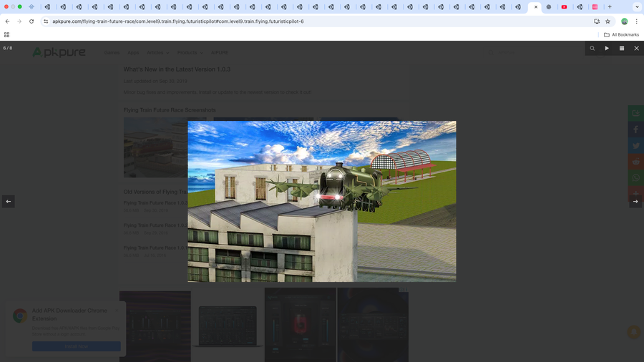Go forward in browser history
This screenshot has height=362, width=644.
19,21
